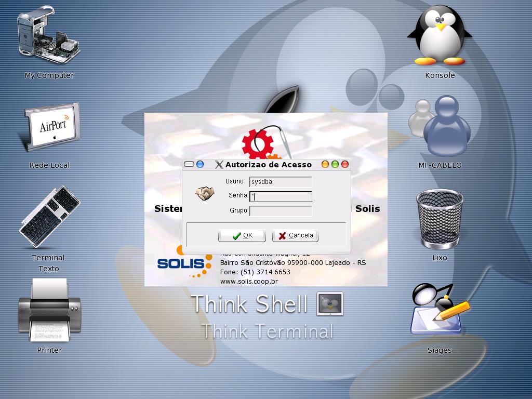Click the 'Think Terminal' desktop text
Image resolution: width=532 pixels, height=399 pixels.
tap(267, 331)
